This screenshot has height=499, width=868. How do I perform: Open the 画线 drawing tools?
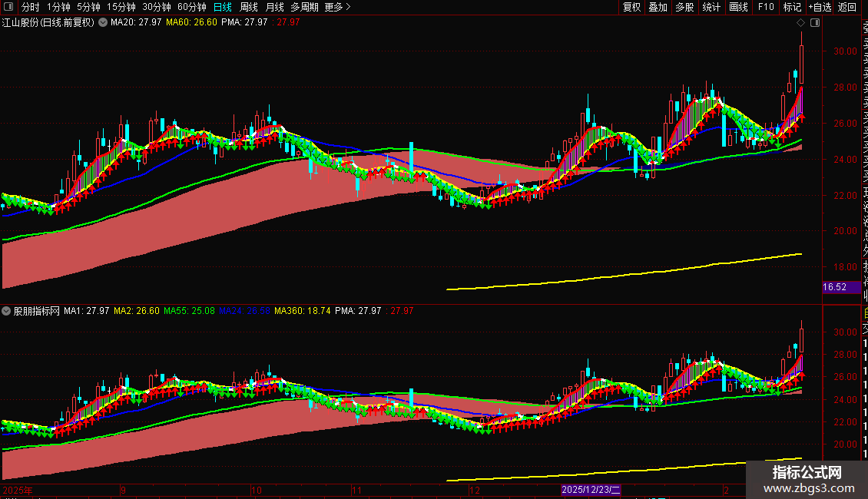[x=738, y=7]
